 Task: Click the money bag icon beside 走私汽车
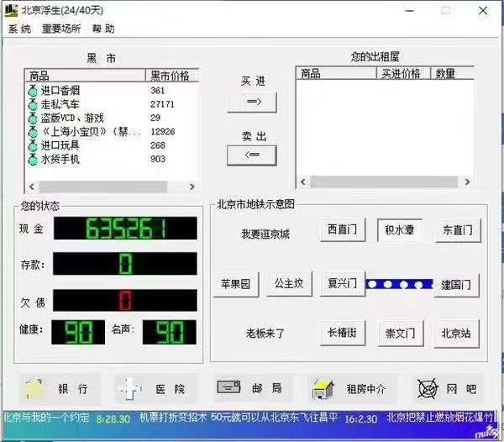pyautogui.click(x=34, y=104)
